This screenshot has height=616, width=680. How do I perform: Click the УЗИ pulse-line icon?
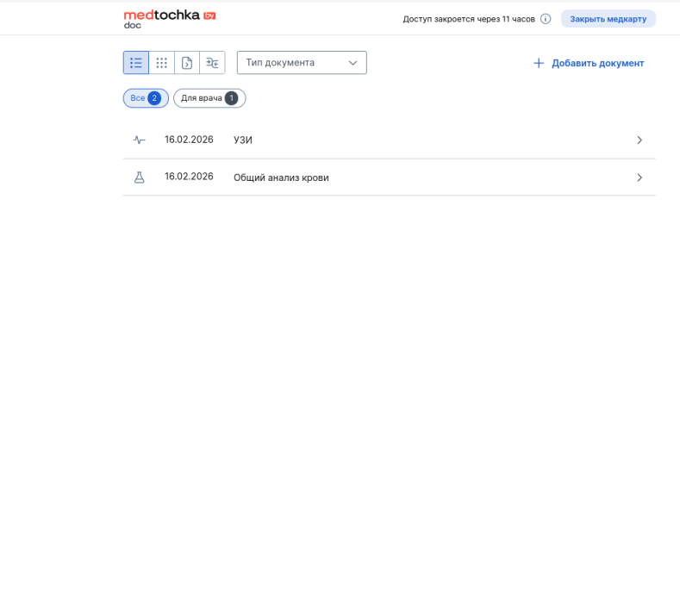pos(140,140)
